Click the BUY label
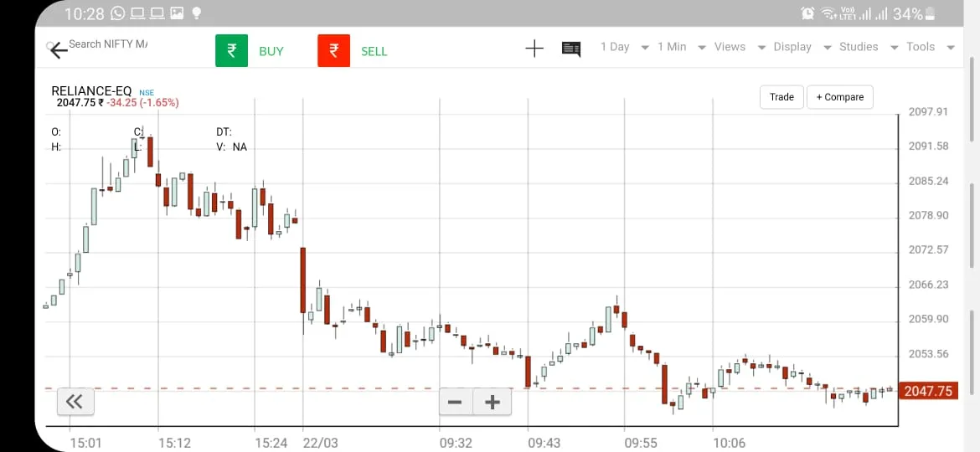980x452 pixels. click(x=271, y=51)
